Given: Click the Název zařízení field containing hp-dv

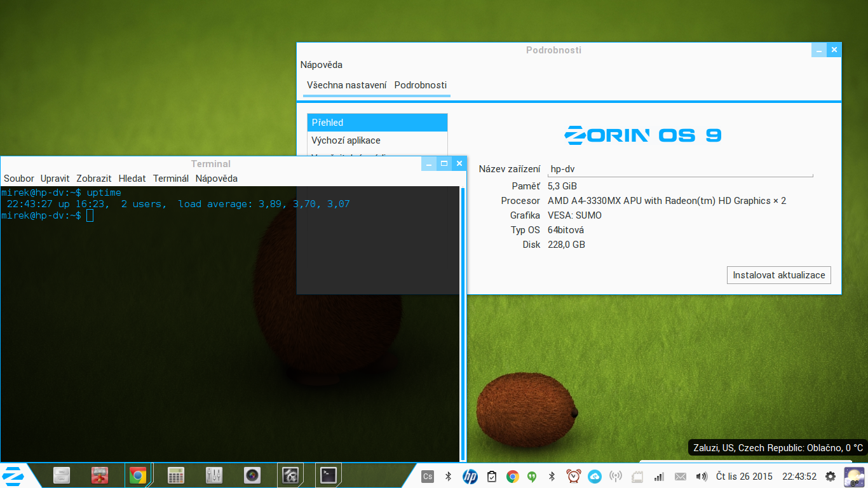Looking at the screenshot, I should pos(680,169).
